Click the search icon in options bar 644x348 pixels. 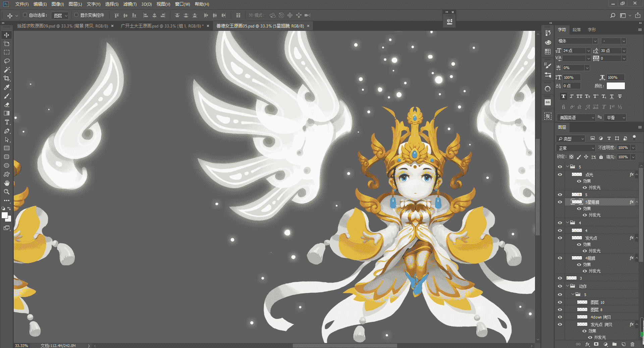(612, 15)
